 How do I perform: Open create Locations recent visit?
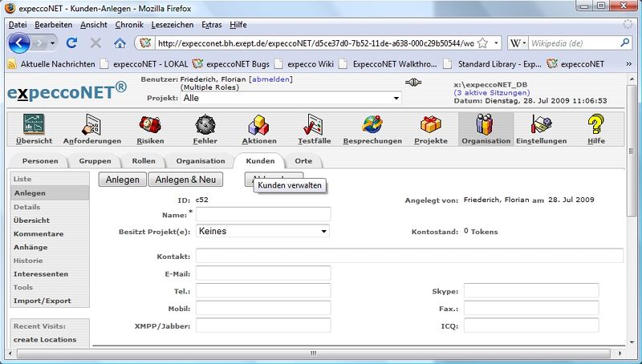45,339
